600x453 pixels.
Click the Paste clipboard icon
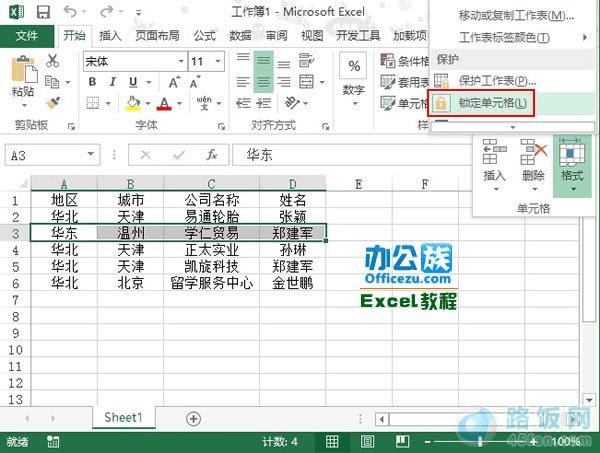(23, 69)
